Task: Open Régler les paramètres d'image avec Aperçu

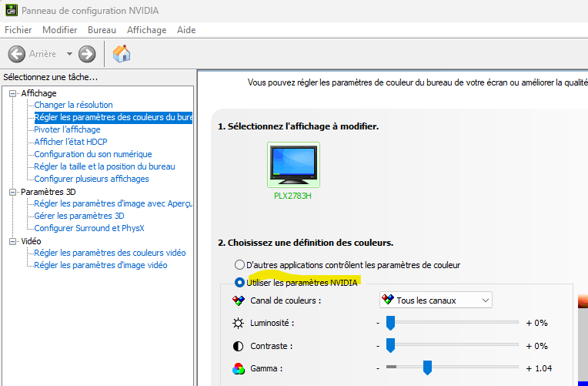Action: 113,203
